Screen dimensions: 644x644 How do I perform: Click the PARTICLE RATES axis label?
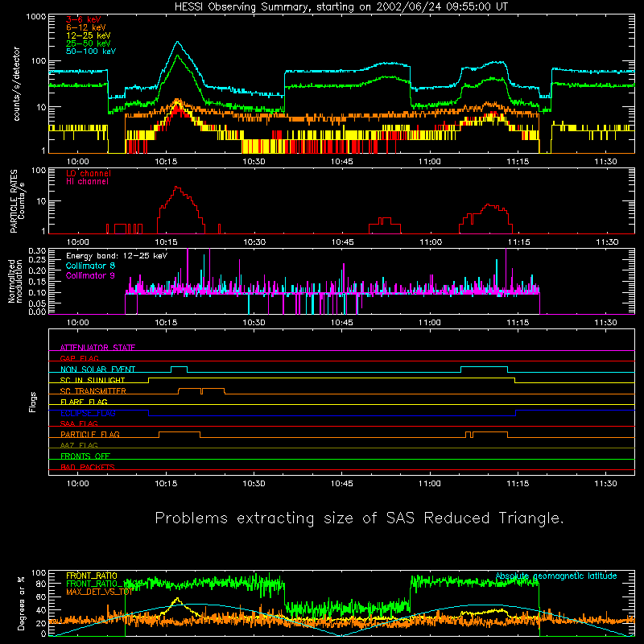pos(14,201)
